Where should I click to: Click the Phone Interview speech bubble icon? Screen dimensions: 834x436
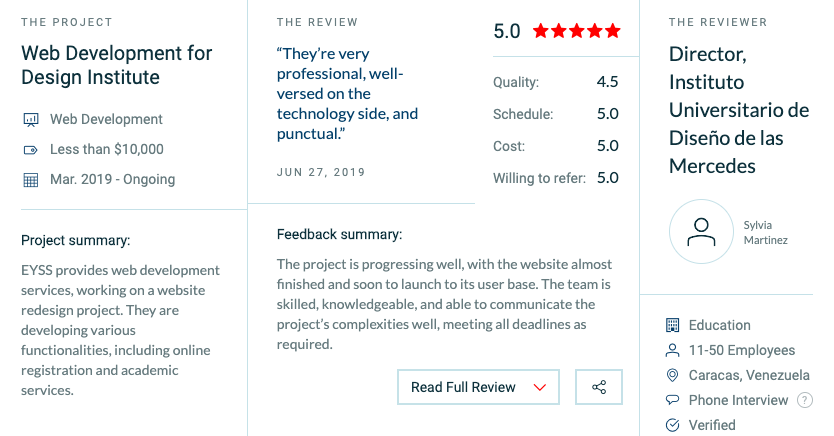click(673, 400)
